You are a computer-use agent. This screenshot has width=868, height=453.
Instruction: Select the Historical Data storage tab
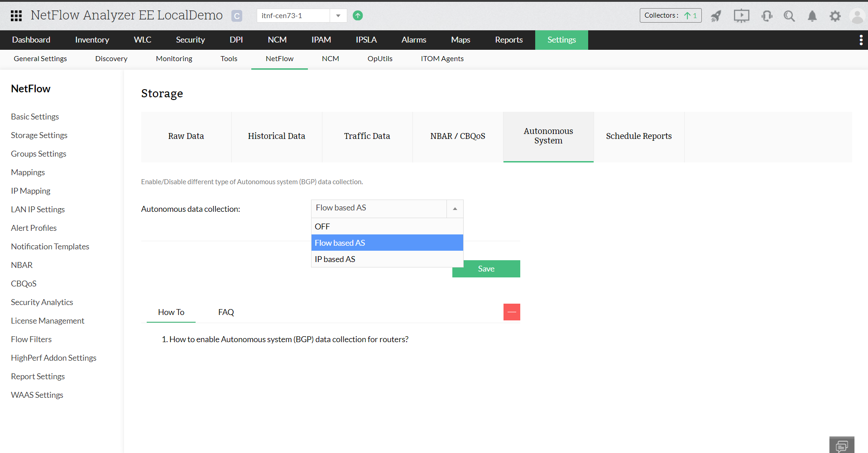pyautogui.click(x=277, y=137)
